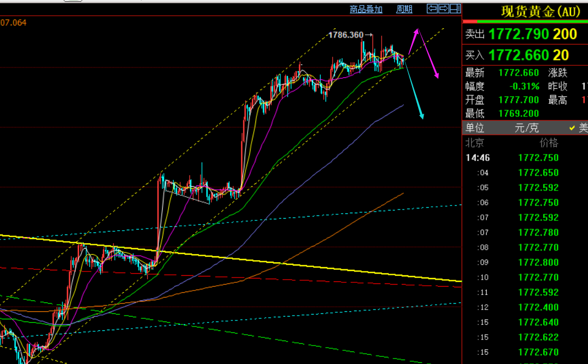Click the :12 time entry
This screenshot has width=588, height=364.
pos(483,307)
